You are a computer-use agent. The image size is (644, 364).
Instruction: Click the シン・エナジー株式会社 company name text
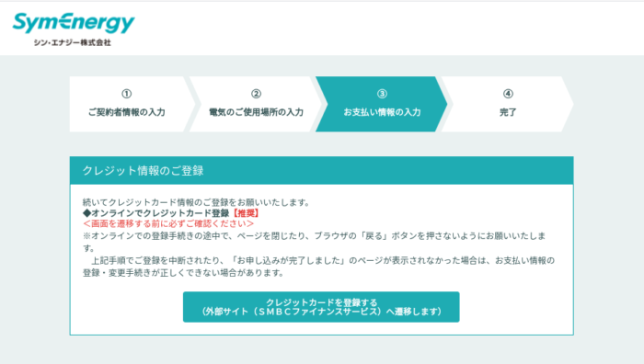pyautogui.click(x=73, y=42)
